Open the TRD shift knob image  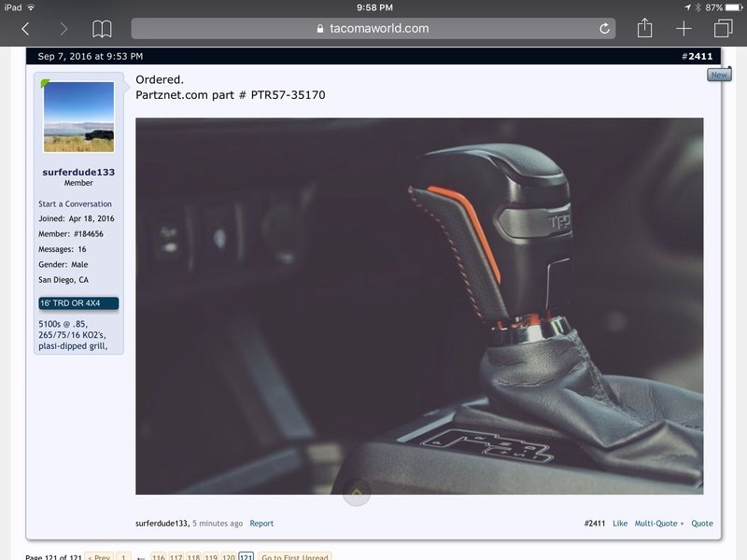[x=419, y=306]
